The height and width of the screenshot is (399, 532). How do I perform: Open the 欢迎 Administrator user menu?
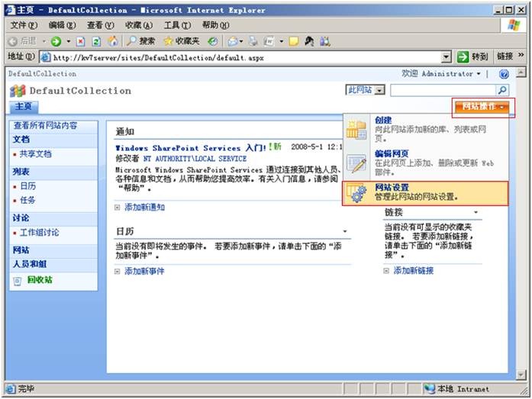[441, 73]
